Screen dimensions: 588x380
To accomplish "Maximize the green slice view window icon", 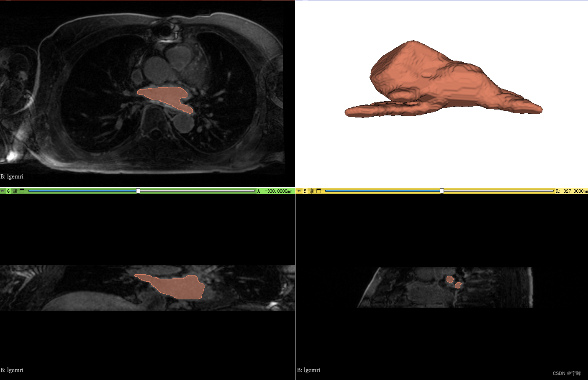I will coord(22,191).
